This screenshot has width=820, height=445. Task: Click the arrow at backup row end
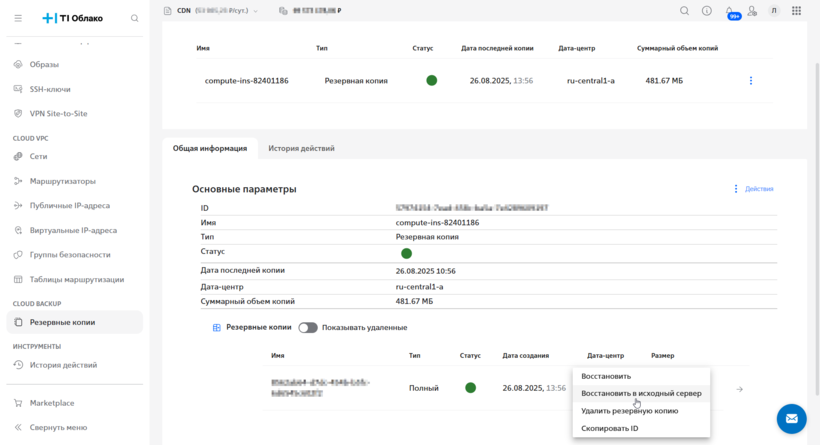[739, 389]
